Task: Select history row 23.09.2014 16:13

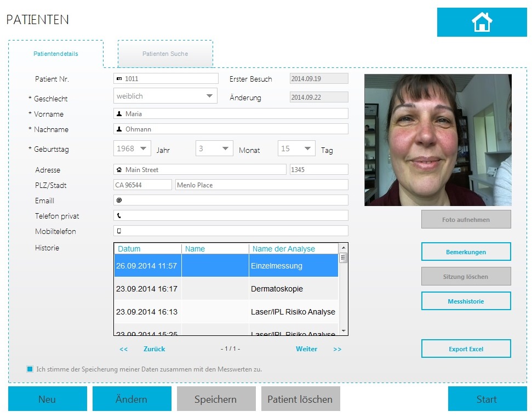Action: coord(226,312)
